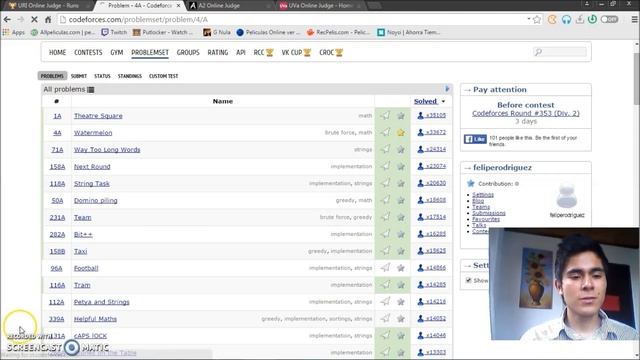Open the CONTESTS menu item
The height and width of the screenshot is (360, 640).
[x=88, y=52]
